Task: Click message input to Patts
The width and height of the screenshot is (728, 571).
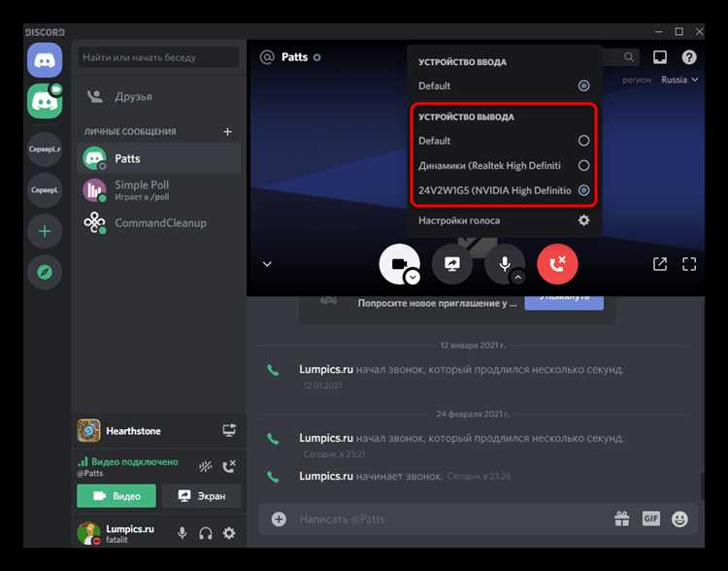Action: [450, 519]
